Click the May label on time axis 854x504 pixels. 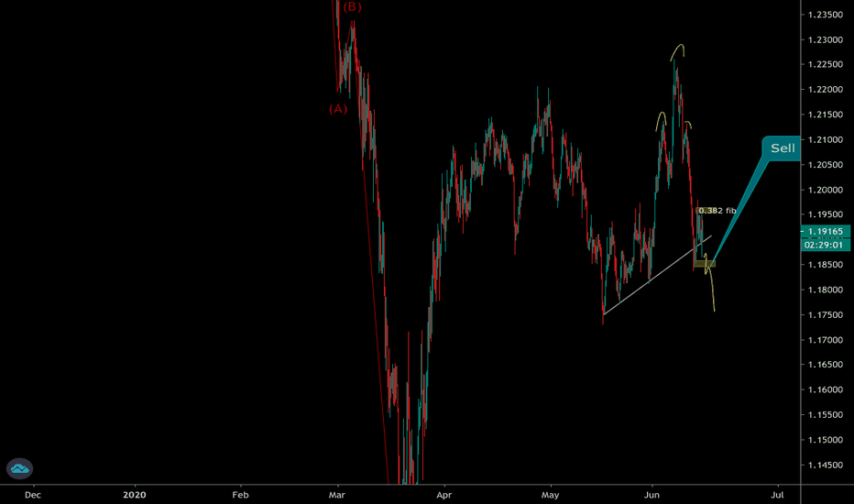[550, 495]
